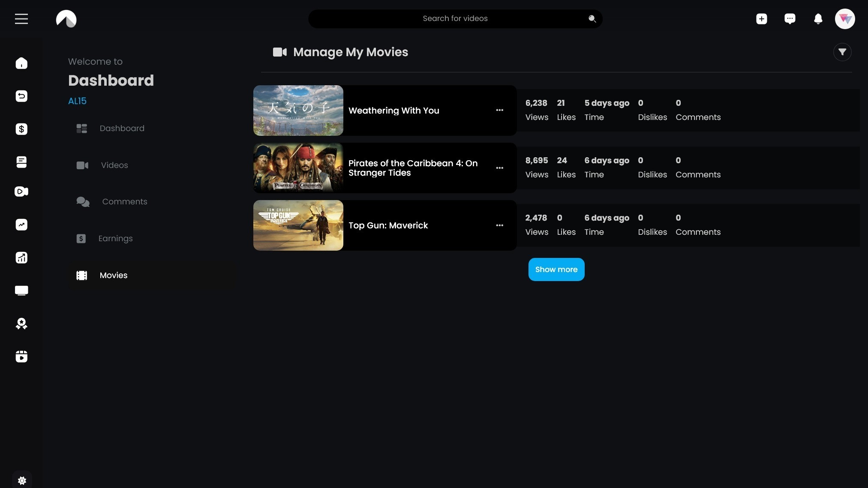Screen dimensions: 868x488
Task: Toggle the hamburger menu open
Action: [x=21, y=18]
